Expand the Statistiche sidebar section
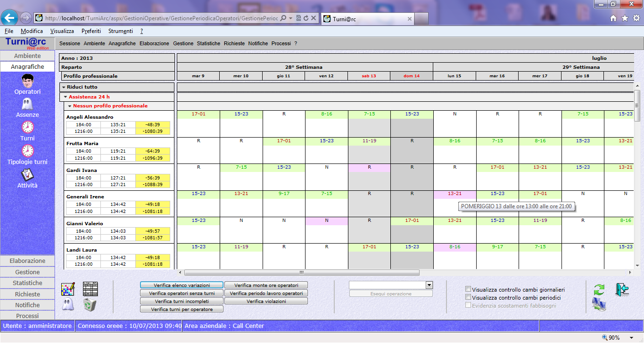644x343 pixels. [x=27, y=283]
